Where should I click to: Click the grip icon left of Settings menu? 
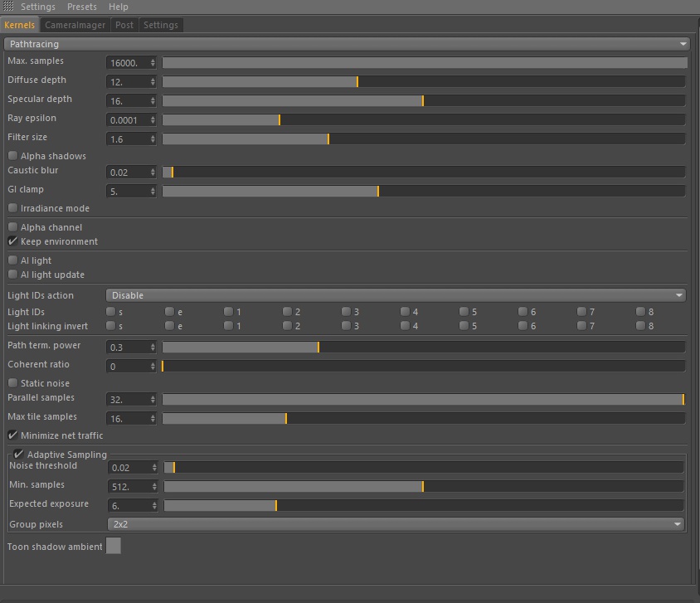click(8, 7)
